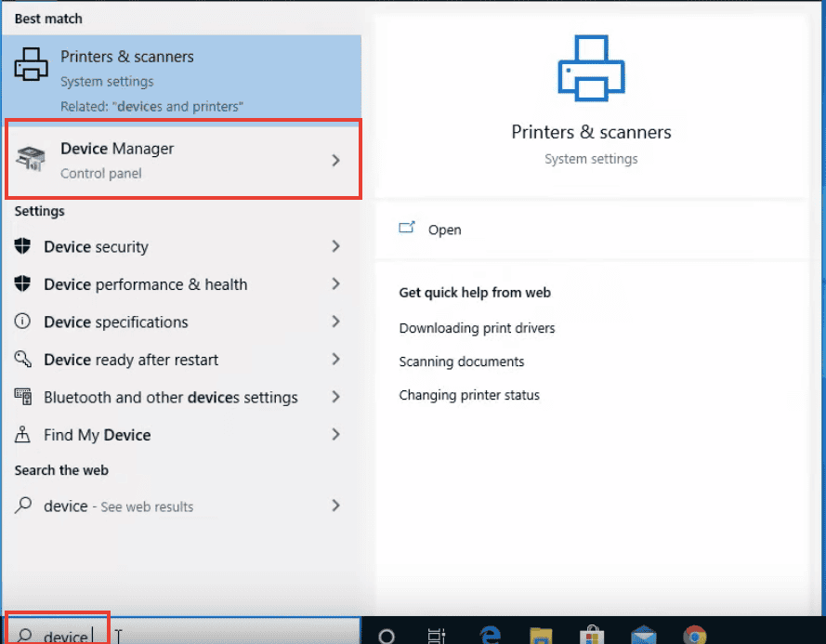Image resolution: width=826 pixels, height=644 pixels.
Task: Expand the device web results chevron
Action: (x=335, y=506)
